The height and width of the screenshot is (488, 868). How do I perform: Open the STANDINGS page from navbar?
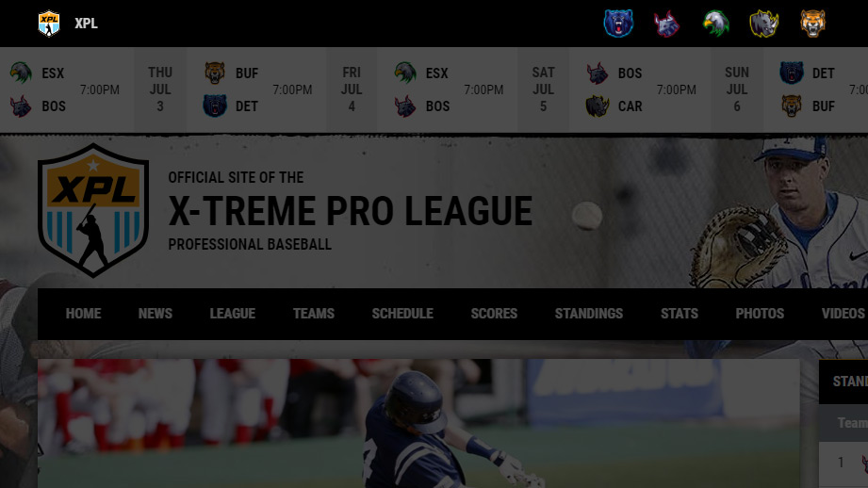click(x=589, y=314)
